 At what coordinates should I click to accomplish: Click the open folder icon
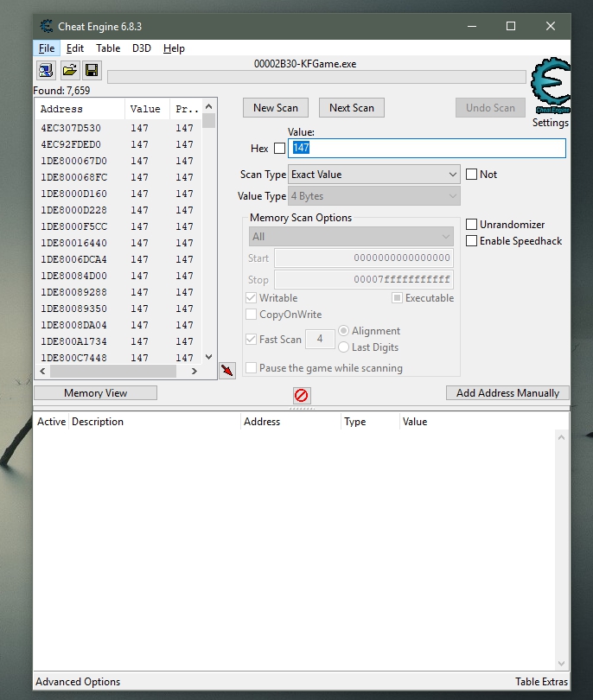pos(69,70)
